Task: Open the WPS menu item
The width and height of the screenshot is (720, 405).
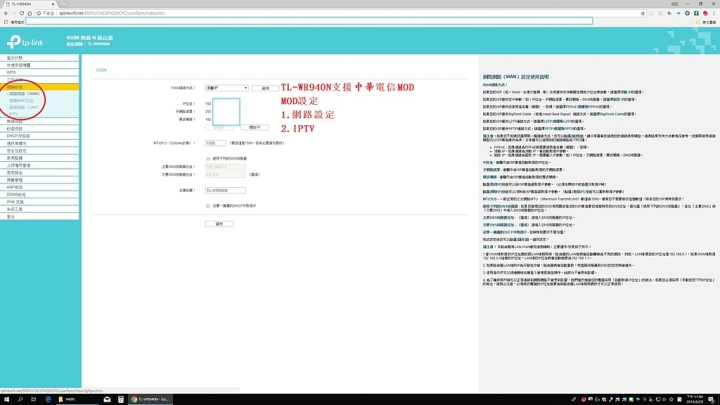Action: (x=39, y=72)
